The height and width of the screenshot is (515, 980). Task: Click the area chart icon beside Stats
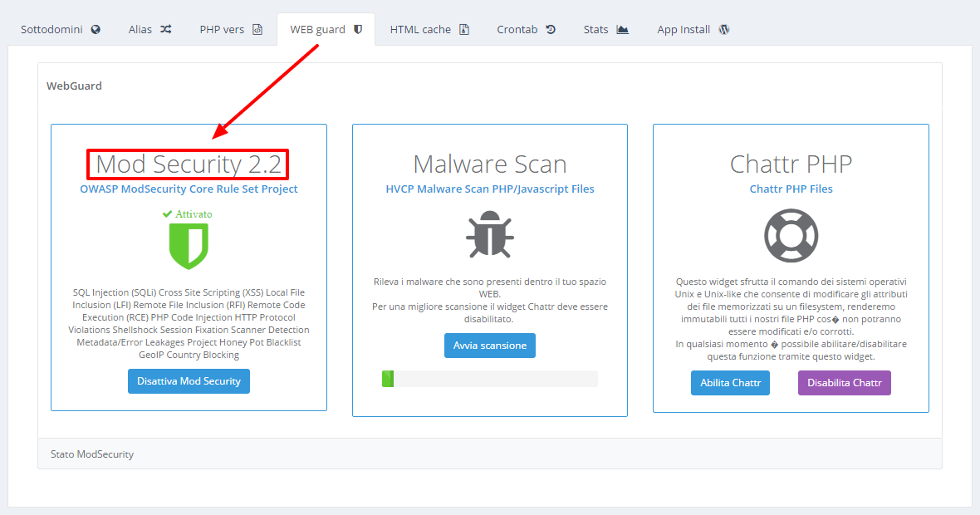[x=623, y=29]
